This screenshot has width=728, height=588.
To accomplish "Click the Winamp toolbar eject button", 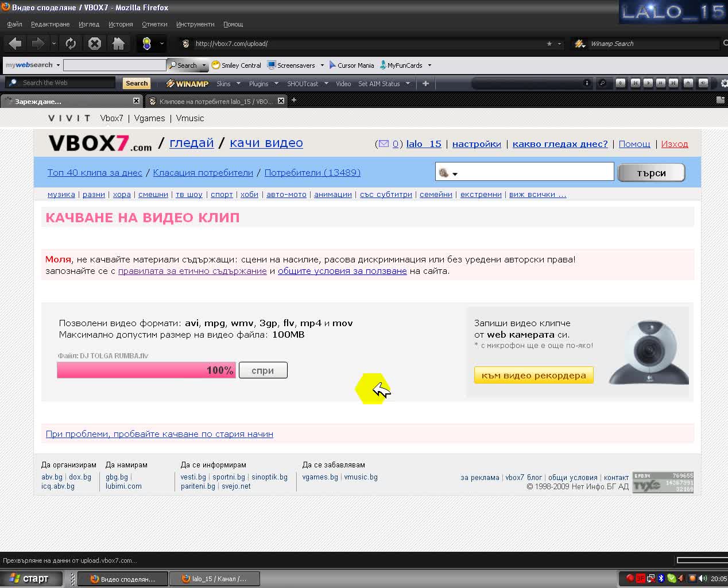I will 688,83.
